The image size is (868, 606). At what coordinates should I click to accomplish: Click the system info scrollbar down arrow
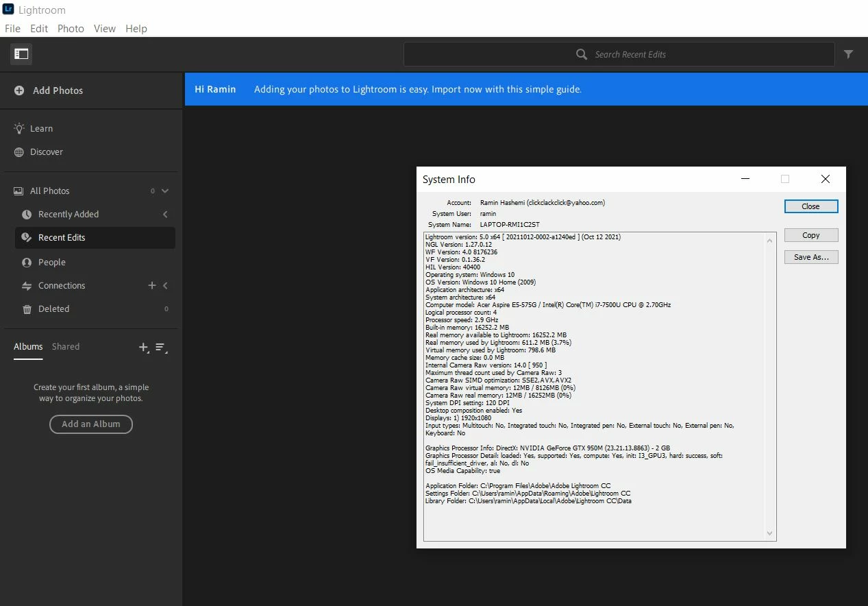pos(770,533)
